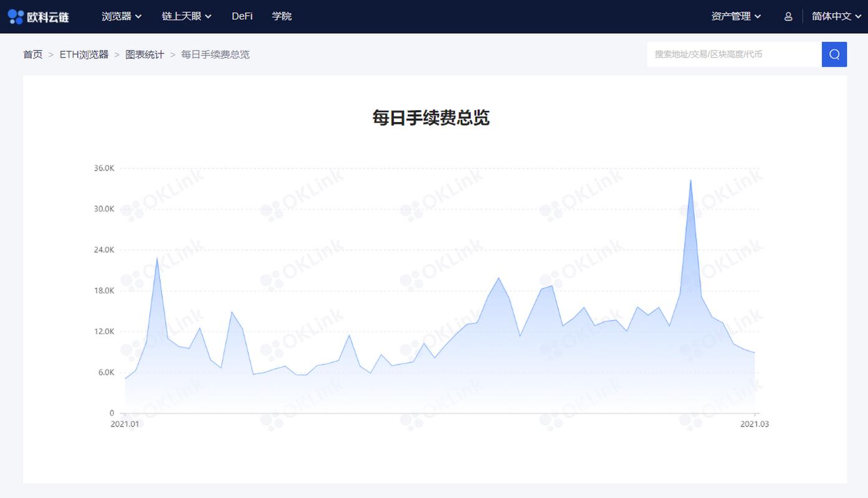Screen dimensions: 868x498
Task: Click the 36.0K axis label
Action: pyautogui.click(x=104, y=168)
